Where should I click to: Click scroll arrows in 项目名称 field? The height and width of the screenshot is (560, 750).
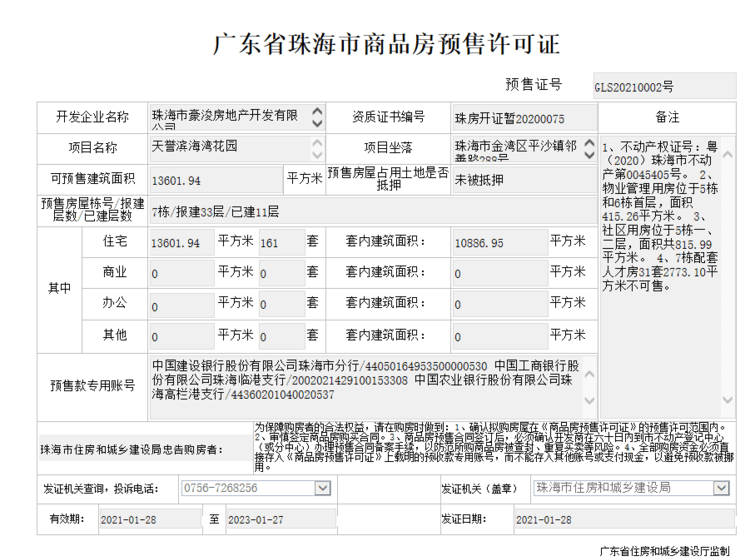click(317, 148)
